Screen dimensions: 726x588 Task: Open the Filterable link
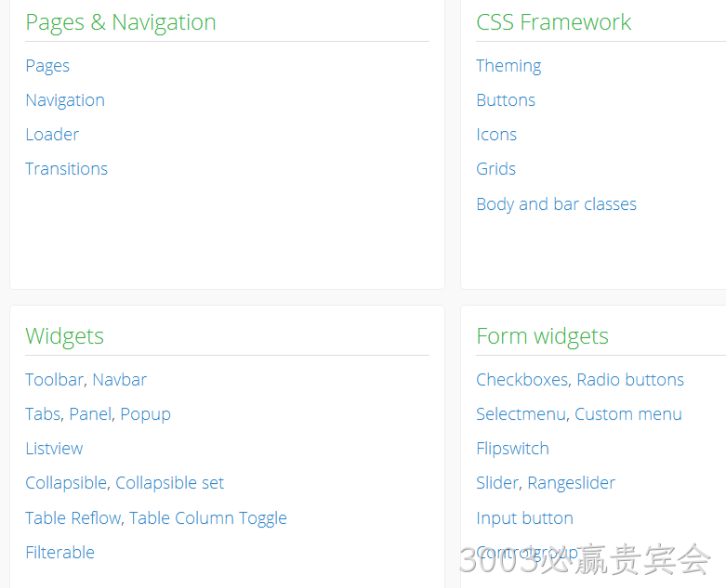coord(59,553)
